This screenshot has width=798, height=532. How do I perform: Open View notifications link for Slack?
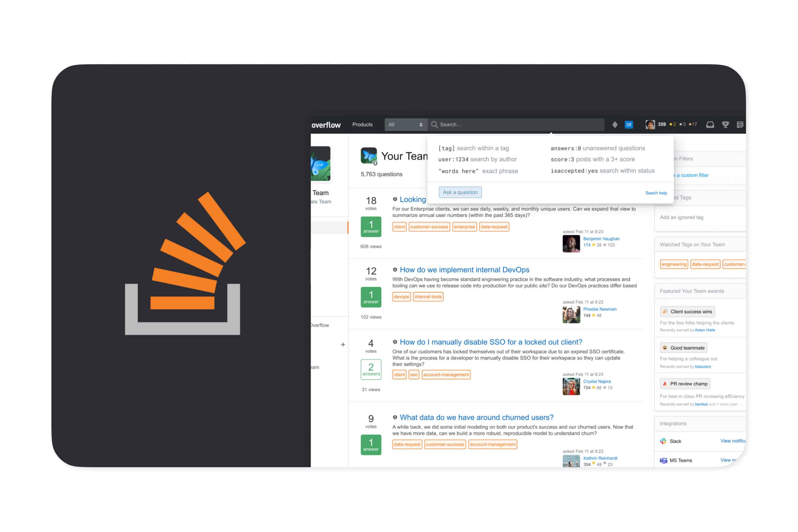point(733,441)
